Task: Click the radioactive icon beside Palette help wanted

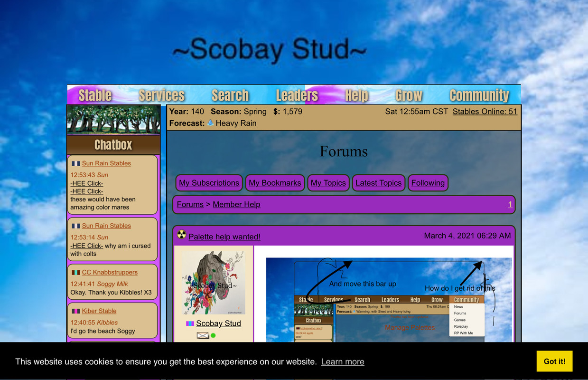Action: pos(182,234)
